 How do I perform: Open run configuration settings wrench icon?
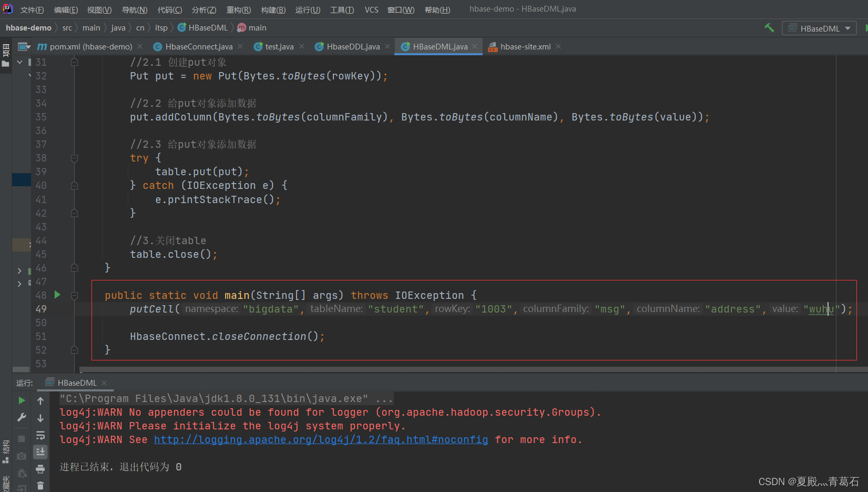(x=22, y=417)
